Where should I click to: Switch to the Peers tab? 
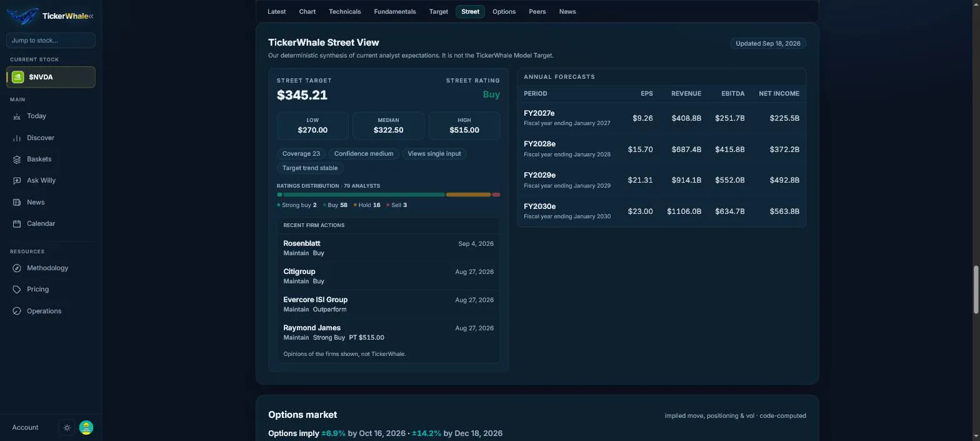pos(537,12)
